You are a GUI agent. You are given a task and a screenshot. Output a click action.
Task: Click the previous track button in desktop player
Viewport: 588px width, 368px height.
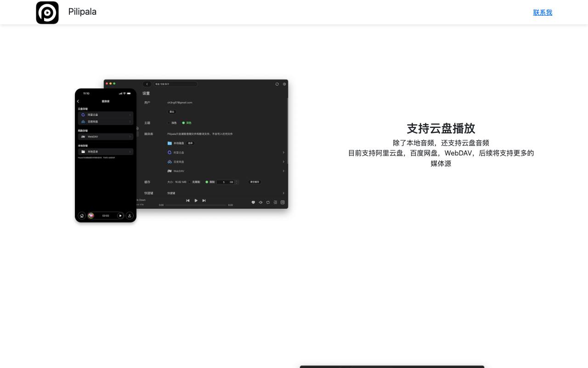coord(187,201)
